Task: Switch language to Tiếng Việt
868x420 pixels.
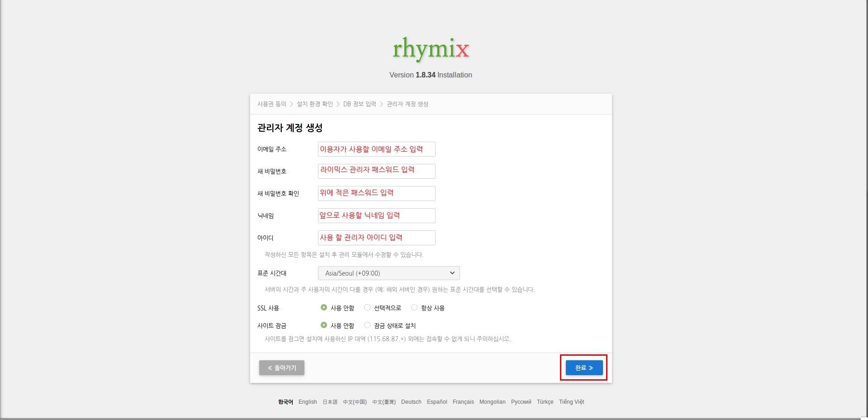Action: [571, 402]
